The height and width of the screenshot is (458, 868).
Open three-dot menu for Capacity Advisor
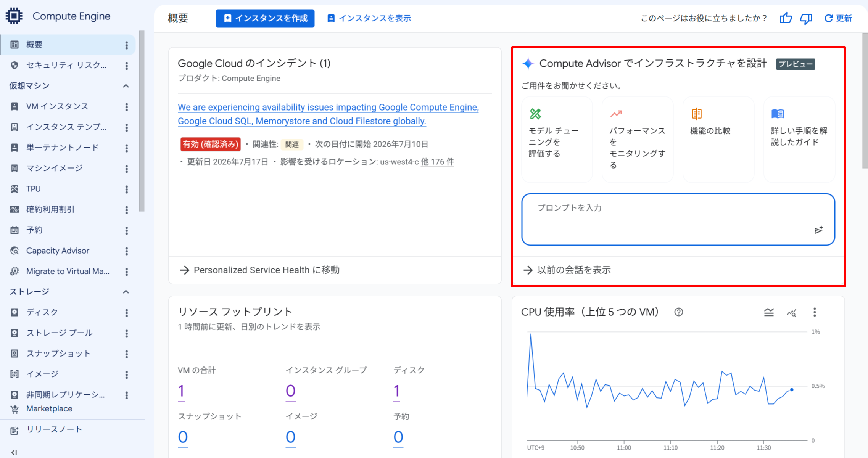click(x=127, y=251)
